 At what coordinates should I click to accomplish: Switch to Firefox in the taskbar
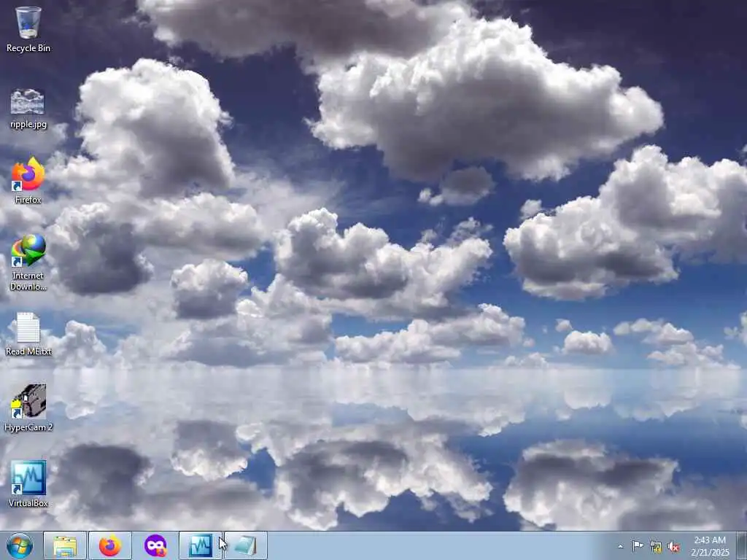point(110,545)
